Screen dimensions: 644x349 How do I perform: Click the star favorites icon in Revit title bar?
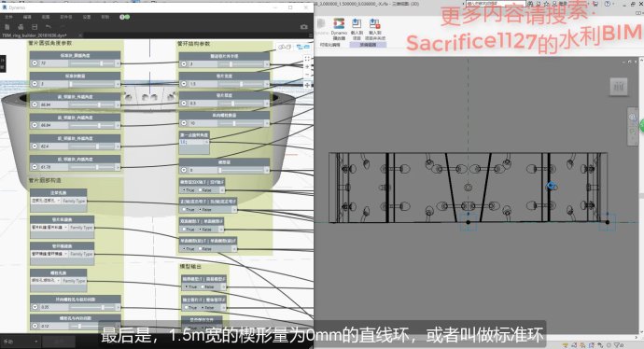click(546, 4)
